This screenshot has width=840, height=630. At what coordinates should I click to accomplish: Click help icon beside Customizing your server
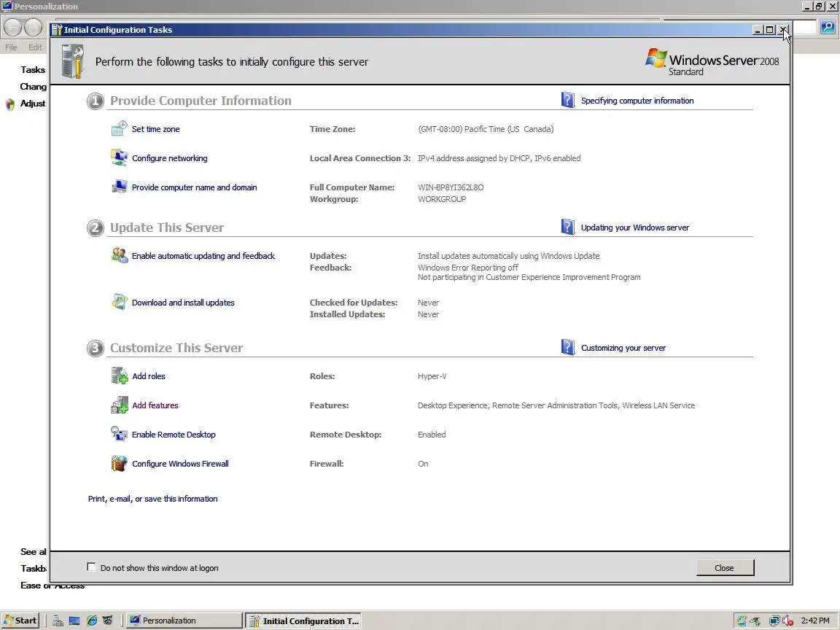(568, 347)
